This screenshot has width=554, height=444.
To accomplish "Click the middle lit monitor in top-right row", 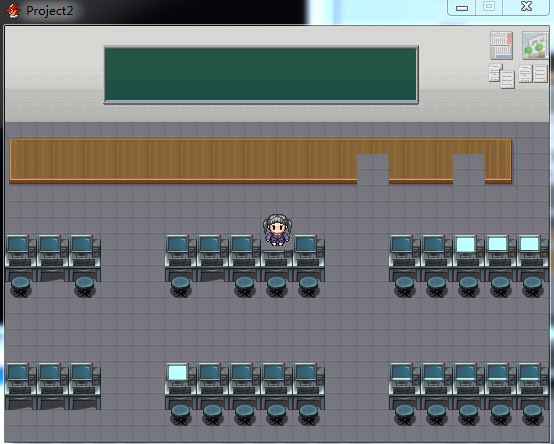I will click(x=497, y=244).
